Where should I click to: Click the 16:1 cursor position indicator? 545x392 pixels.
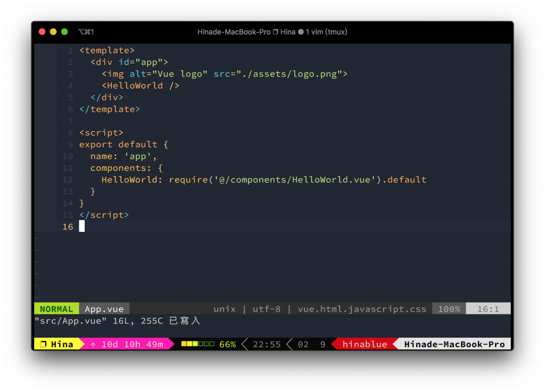pos(488,308)
